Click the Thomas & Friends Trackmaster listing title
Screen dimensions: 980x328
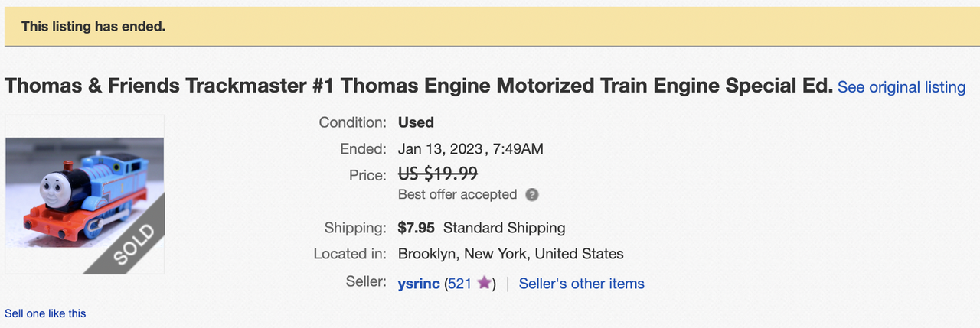click(x=419, y=86)
